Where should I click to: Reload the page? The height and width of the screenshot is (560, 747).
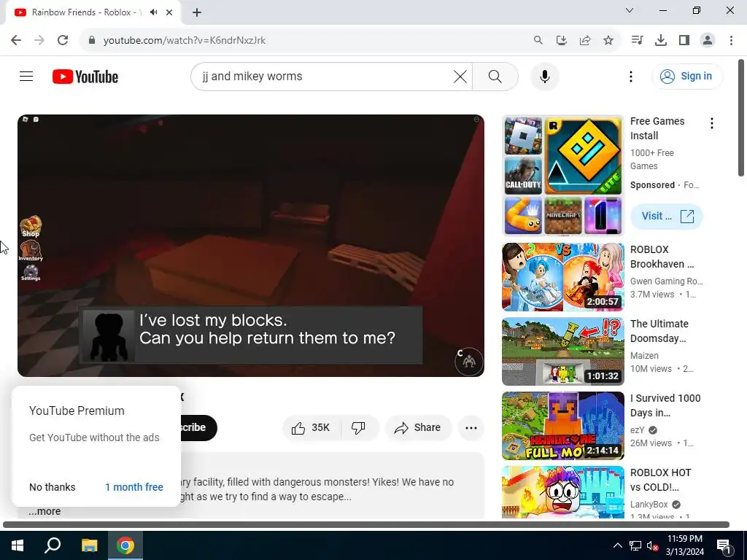point(63,40)
